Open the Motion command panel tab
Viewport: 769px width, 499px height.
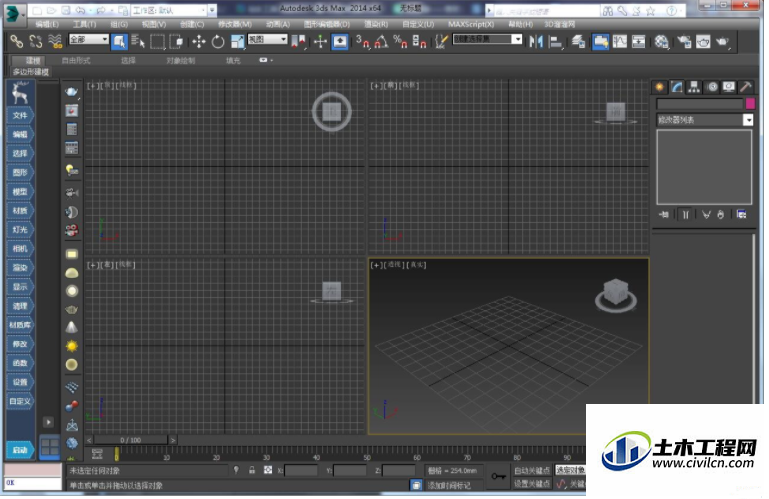tap(712, 87)
